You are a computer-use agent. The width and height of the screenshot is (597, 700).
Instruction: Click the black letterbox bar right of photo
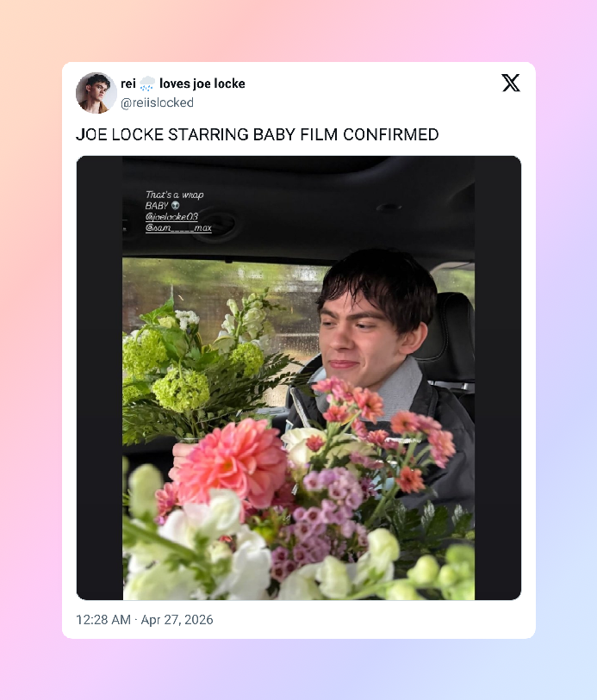[497, 378]
